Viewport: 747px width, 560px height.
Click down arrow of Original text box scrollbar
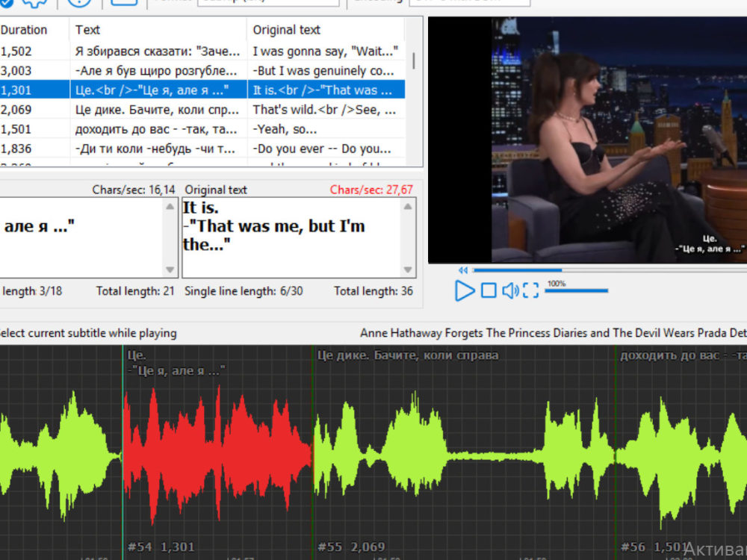click(x=408, y=270)
